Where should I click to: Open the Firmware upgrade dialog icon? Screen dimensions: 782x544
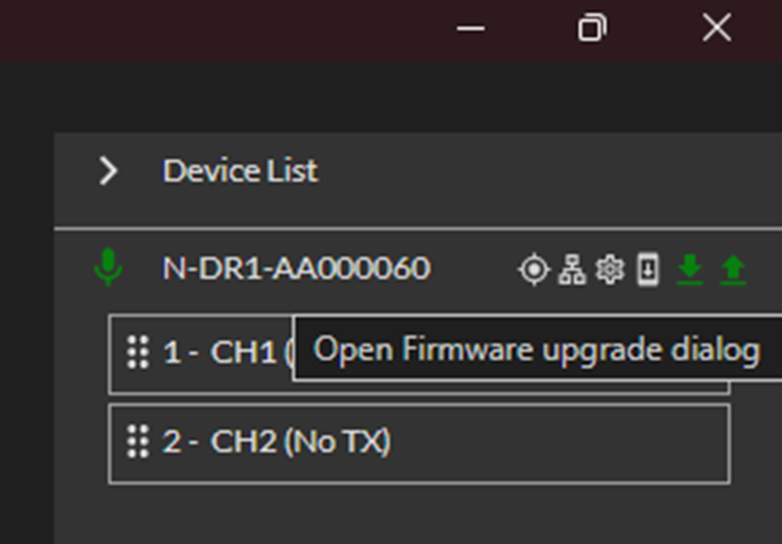648,269
